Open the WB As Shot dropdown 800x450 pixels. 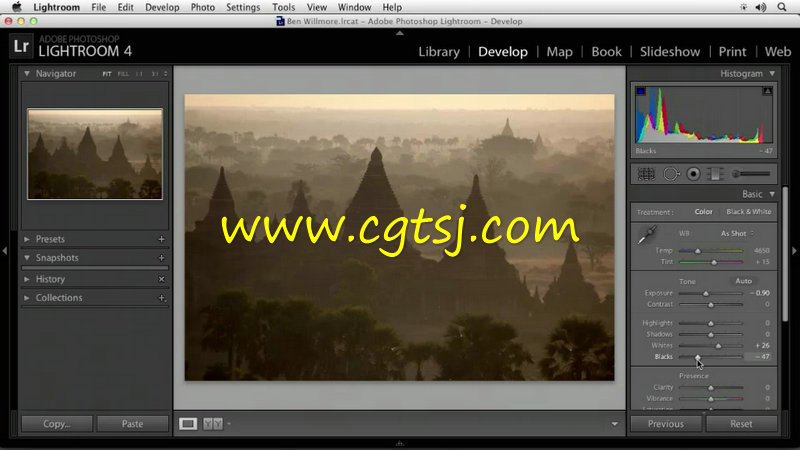pyautogui.click(x=736, y=234)
